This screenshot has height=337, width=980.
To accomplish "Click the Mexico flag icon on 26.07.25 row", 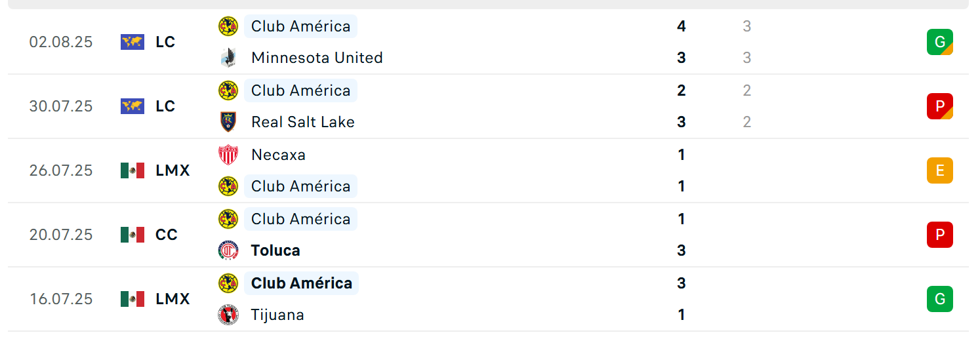I will tap(133, 170).
